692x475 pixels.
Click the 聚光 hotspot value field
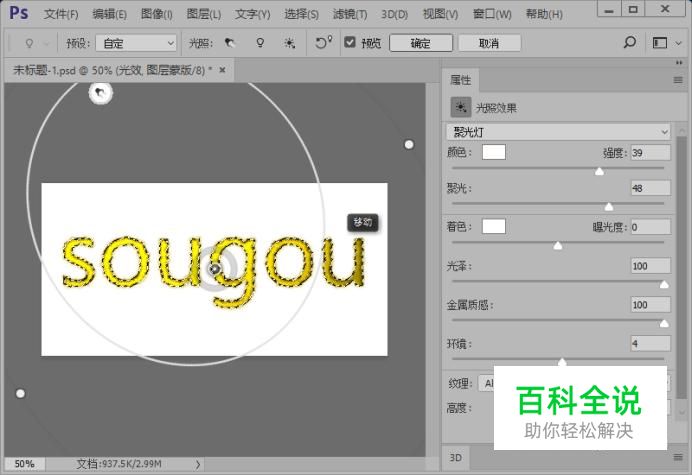click(x=651, y=188)
